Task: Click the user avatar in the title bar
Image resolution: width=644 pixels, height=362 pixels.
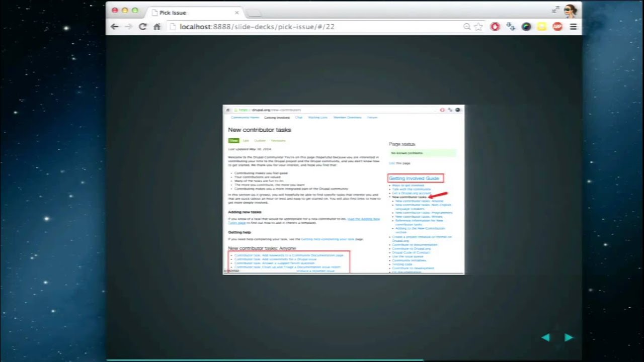Action: point(570,11)
